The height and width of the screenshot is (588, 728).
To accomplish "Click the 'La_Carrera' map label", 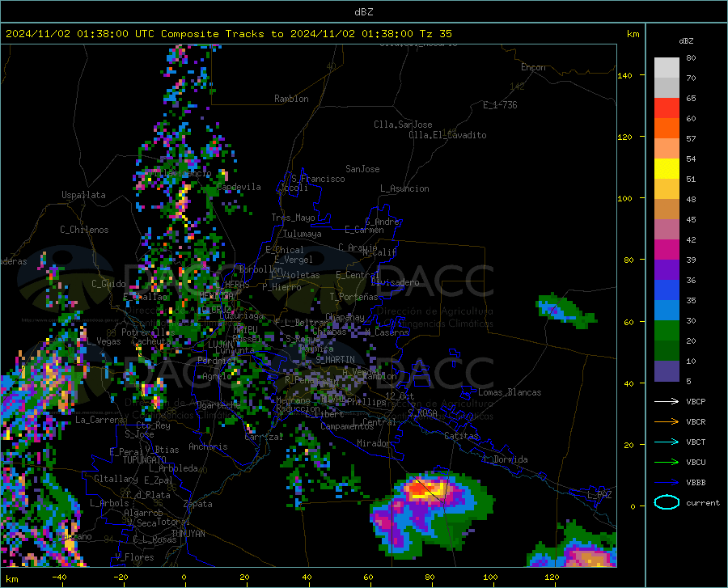I will click(x=99, y=420).
